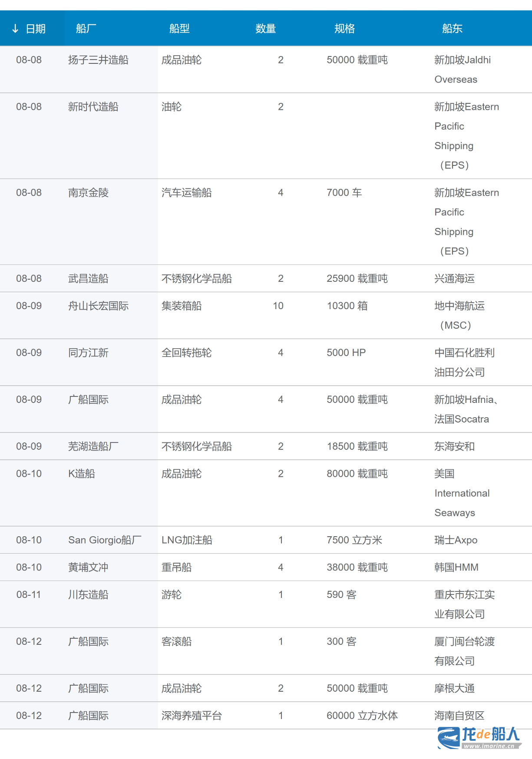This screenshot has height=759, width=532.
Task: Select the 汽车运输船 ship type cell
Action: (x=186, y=193)
